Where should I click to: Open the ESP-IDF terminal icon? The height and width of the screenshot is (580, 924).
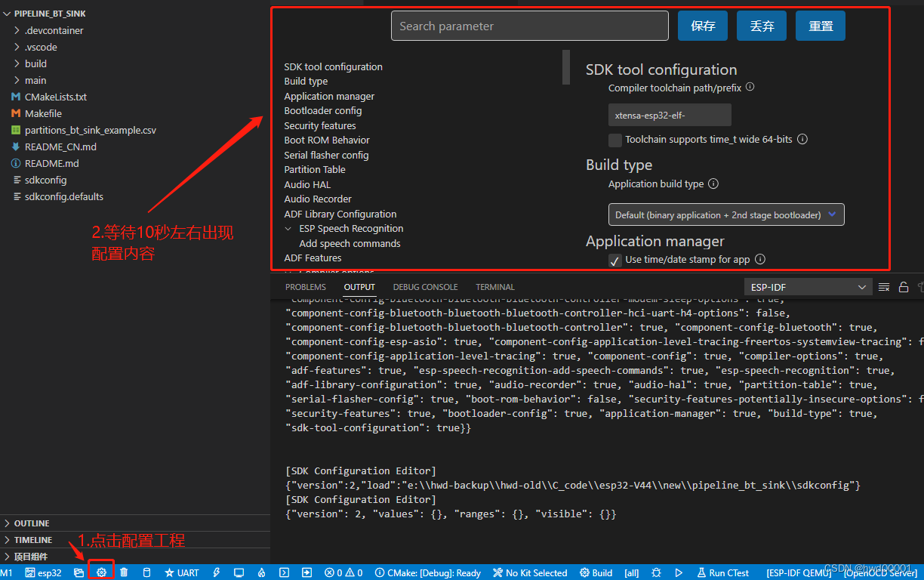coord(285,572)
